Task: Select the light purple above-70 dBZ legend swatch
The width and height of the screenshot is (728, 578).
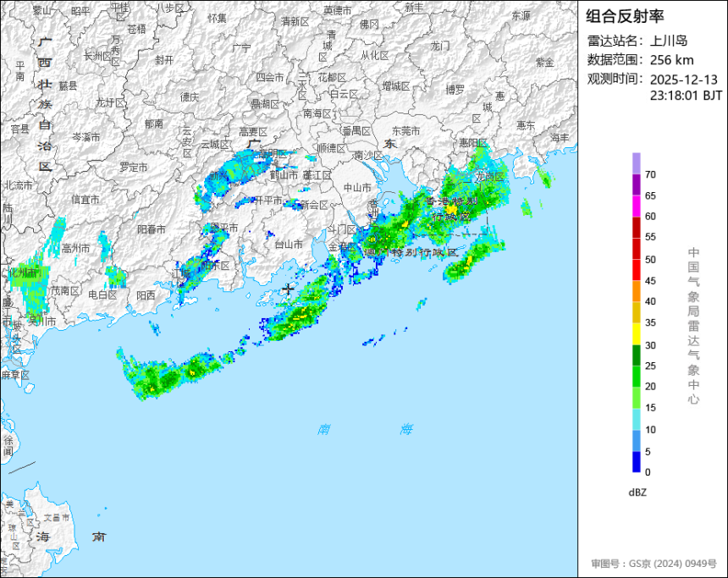Action: (x=636, y=163)
